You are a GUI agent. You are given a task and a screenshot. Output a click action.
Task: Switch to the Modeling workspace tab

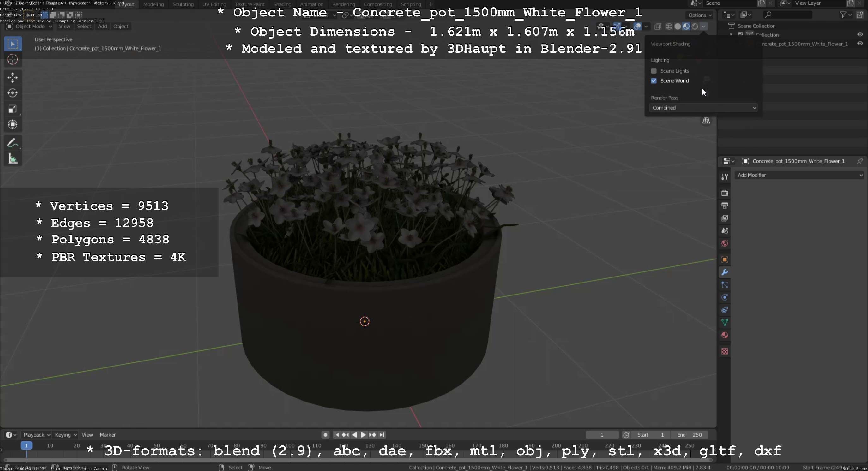(x=153, y=4)
